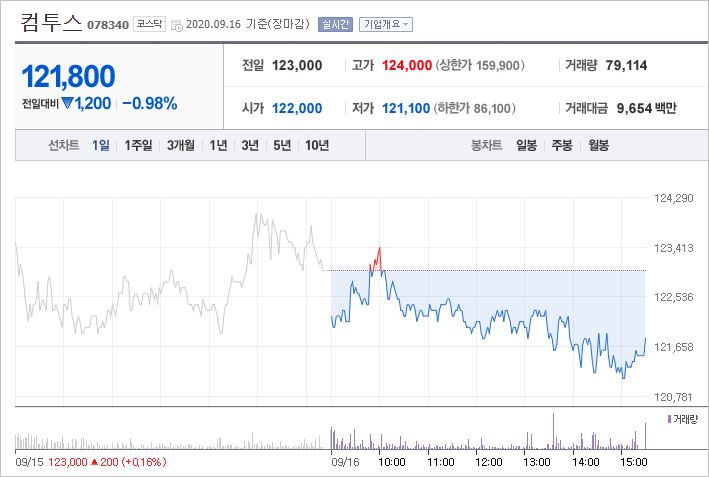Click the 실시간 real-time button

(335, 24)
